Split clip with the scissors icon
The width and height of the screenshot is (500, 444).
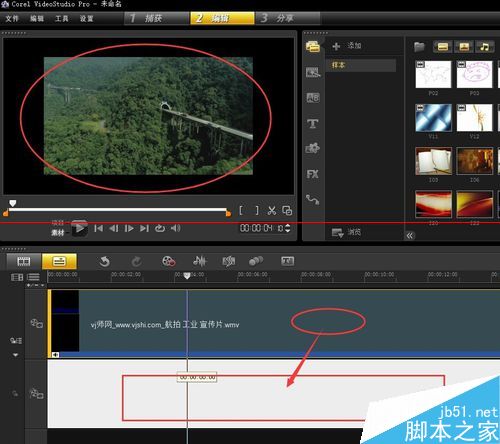pos(272,211)
